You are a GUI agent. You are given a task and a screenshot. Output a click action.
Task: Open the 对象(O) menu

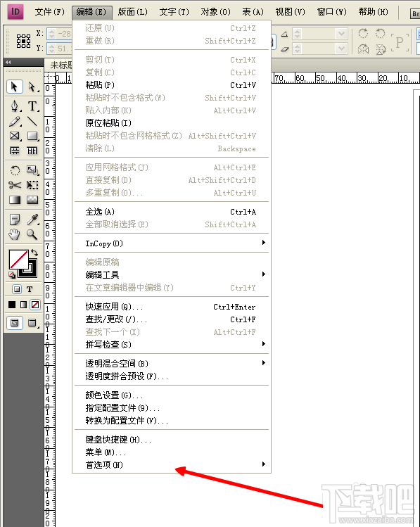point(216,12)
